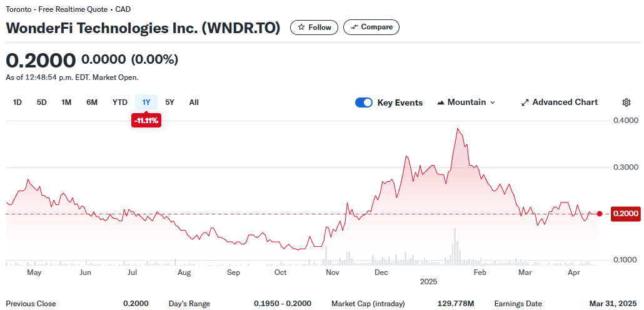Select the 6M time range
Viewport: 644px width, 310px height.
click(92, 102)
